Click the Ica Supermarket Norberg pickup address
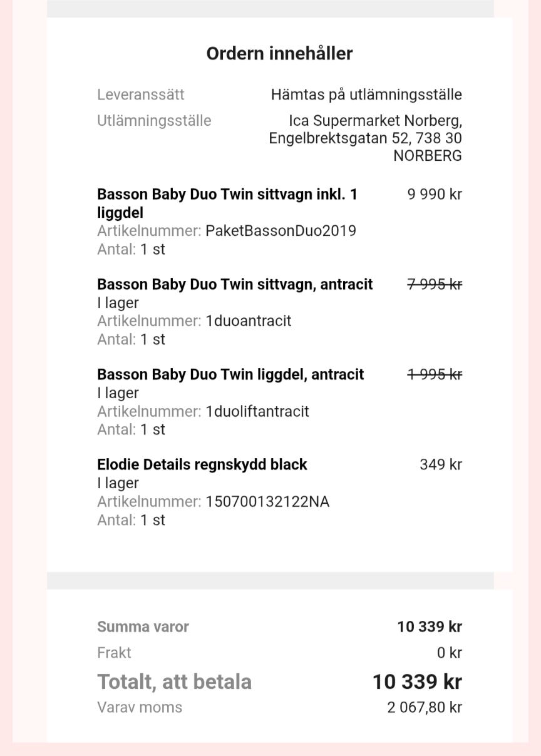This screenshot has height=756, width=541. [x=366, y=138]
